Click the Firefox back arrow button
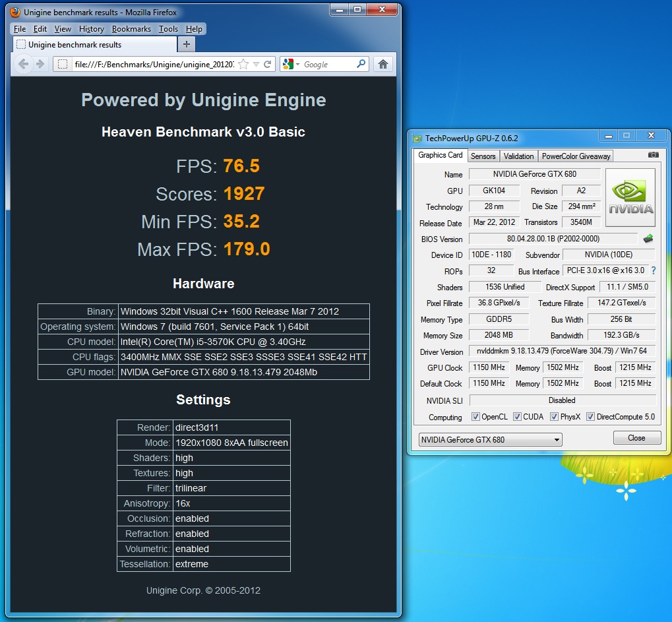The width and height of the screenshot is (672, 622). pos(24,64)
